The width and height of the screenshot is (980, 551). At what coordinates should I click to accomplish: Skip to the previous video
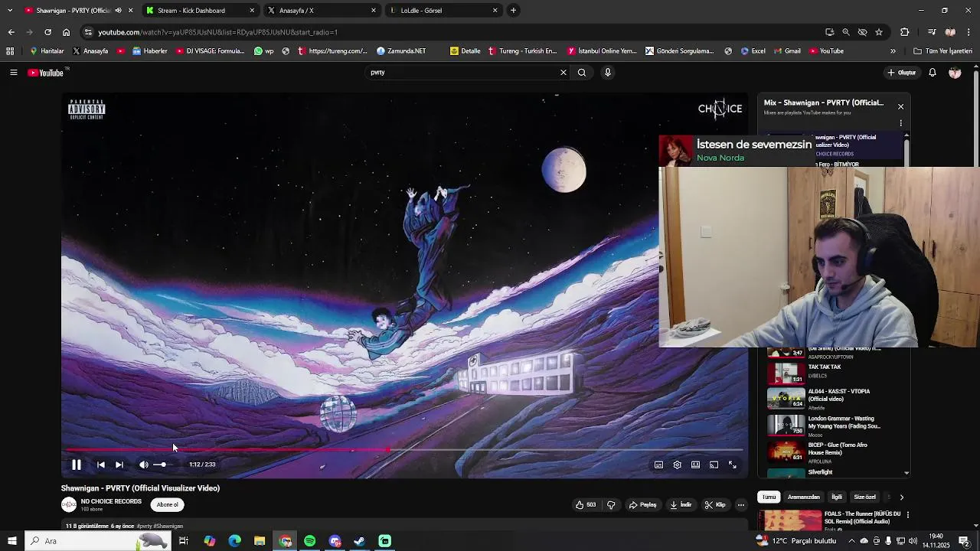[100, 465]
